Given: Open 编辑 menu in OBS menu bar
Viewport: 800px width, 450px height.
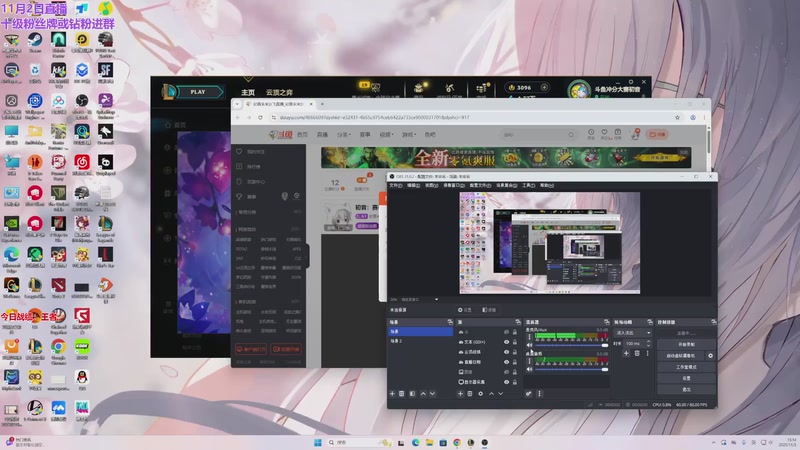Looking at the screenshot, I should pos(414,186).
